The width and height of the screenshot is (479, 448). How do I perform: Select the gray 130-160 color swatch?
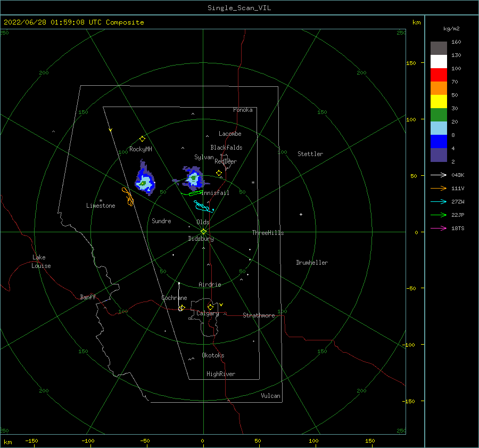[x=439, y=48]
